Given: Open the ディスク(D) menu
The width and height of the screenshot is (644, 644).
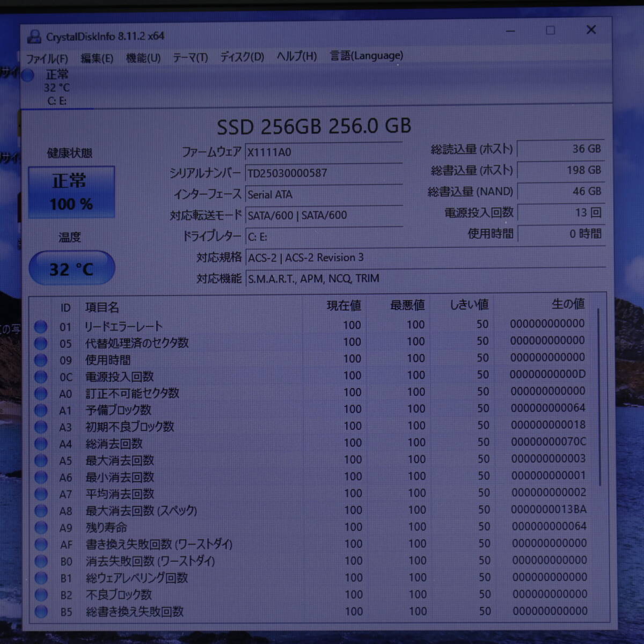Looking at the screenshot, I should [x=242, y=56].
